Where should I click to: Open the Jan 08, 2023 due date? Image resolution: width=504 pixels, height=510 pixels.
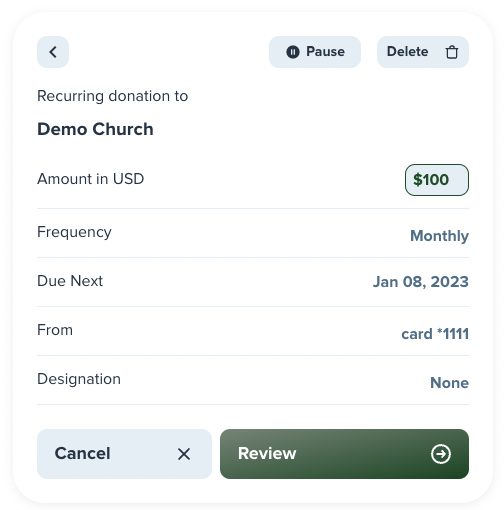pyautogui.click(x=420, y=282)
